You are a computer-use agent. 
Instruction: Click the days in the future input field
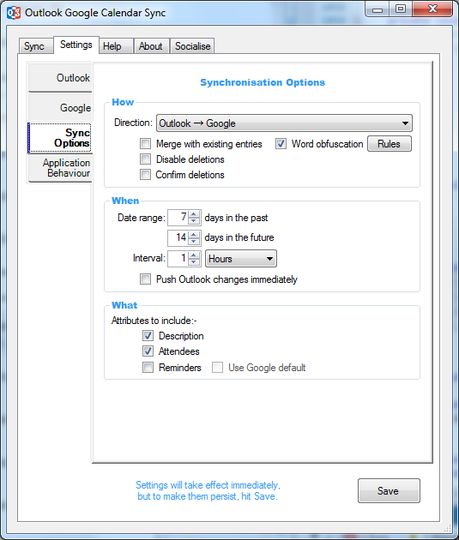(178, 238)
